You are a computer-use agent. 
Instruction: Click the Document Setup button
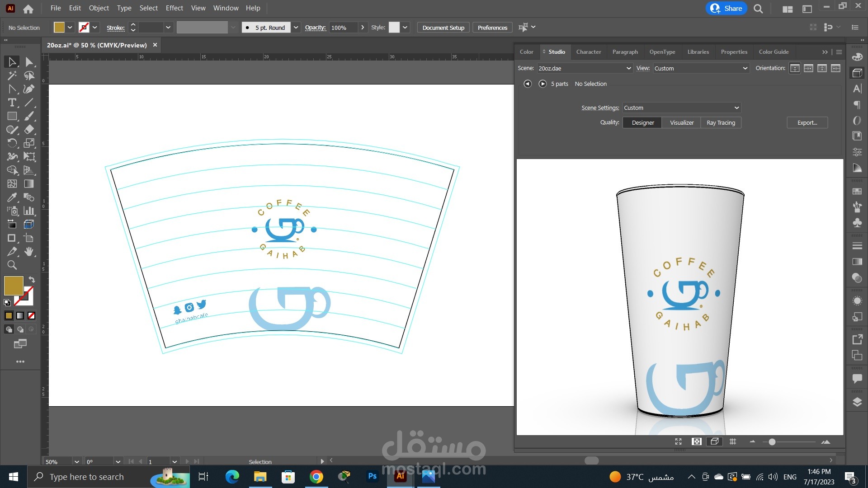pos(443,28)
